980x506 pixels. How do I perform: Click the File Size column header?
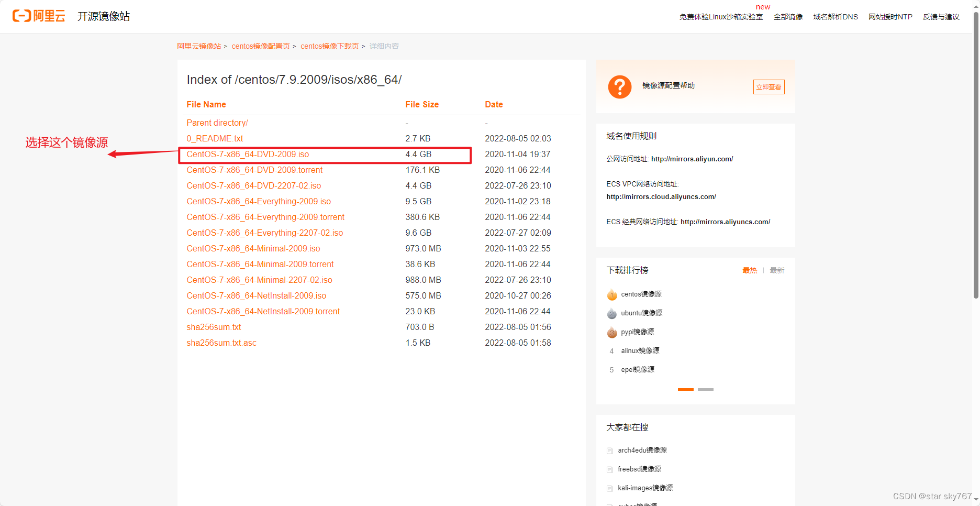tap(422, 105)
